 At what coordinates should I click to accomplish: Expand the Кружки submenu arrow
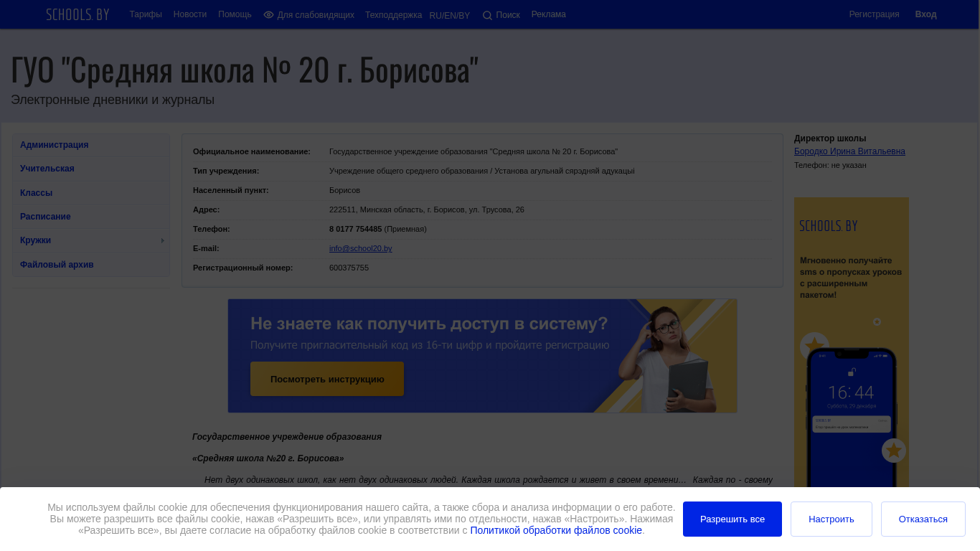[163, 240]
